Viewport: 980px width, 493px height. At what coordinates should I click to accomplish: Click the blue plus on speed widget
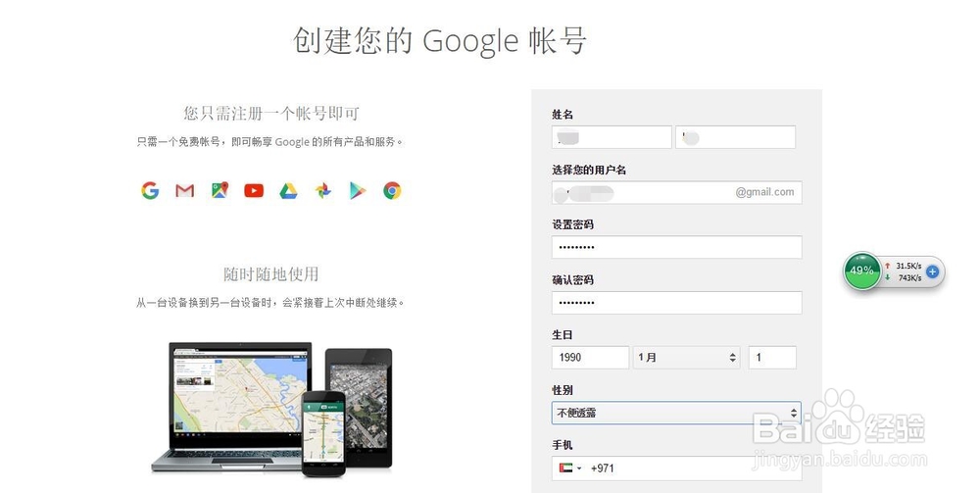coord(932,271)
